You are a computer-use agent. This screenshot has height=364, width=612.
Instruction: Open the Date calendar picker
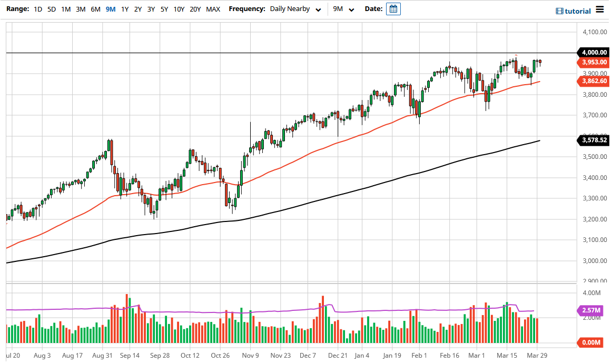[x=393, y=9]
